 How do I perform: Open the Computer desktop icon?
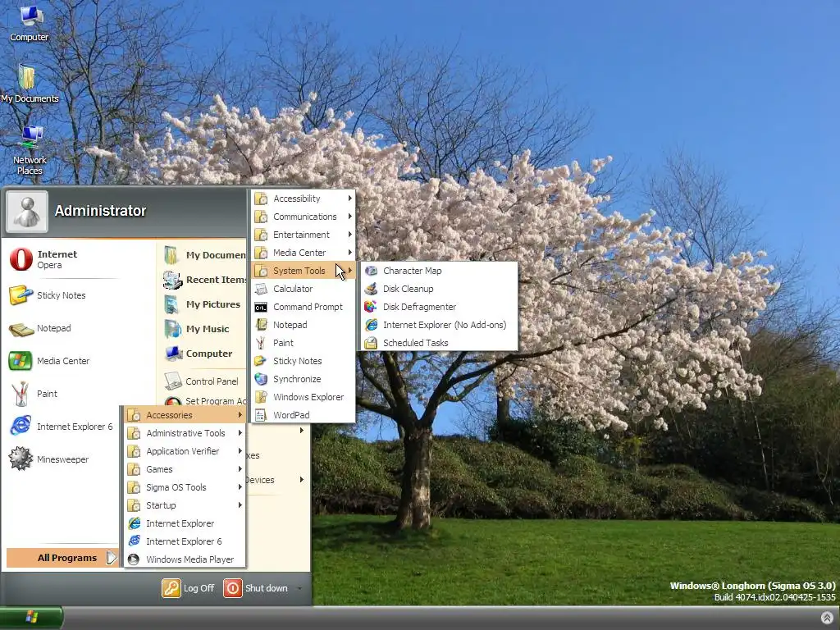pos(30,23)
